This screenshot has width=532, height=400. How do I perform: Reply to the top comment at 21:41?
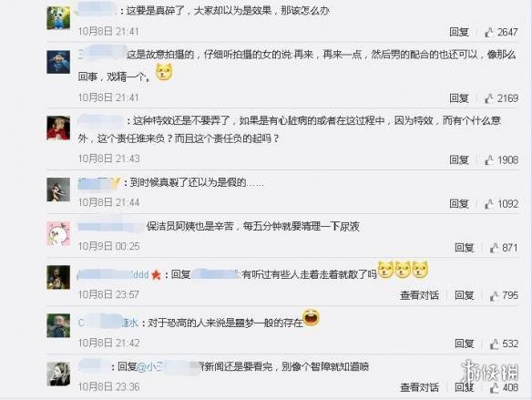point(459,32)
